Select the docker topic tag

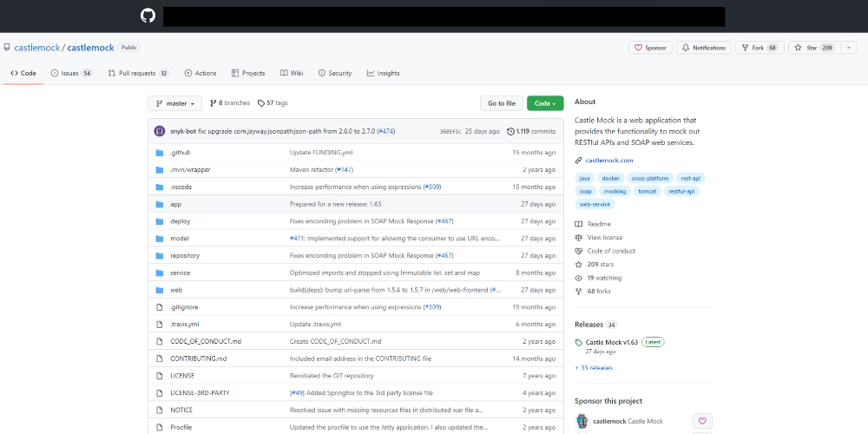click(x=610, y=178)
